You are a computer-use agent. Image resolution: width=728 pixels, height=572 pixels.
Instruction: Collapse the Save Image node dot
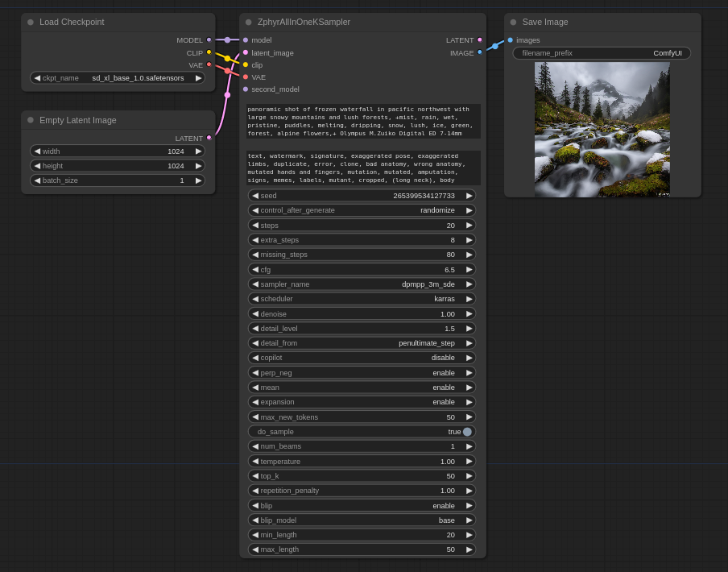(x=513, y=23)
